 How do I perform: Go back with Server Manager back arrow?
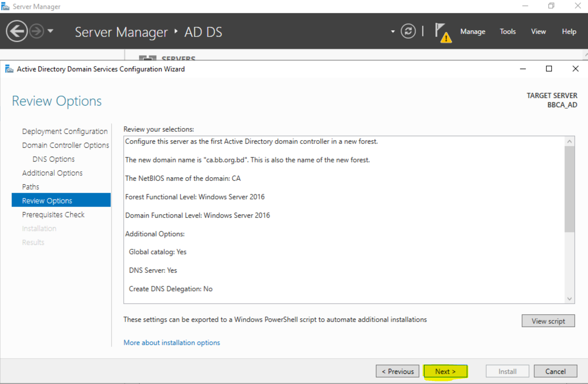pos(16,31)
